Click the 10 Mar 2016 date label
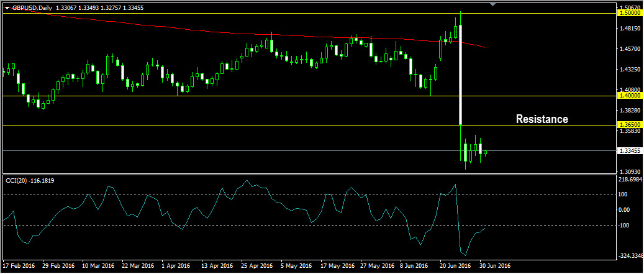The height and width of the screenshot is (274, 644). [x=98, y=266]
